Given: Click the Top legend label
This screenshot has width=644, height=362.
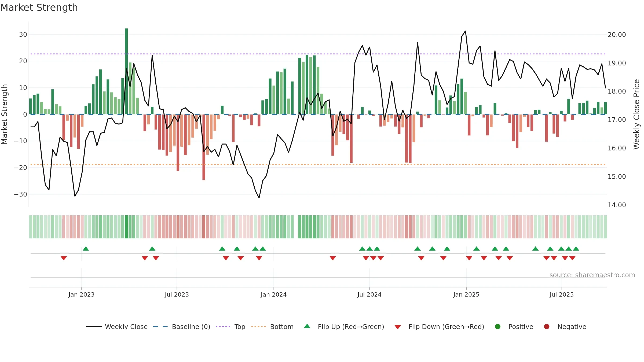Looking at the screenshot, I should (240, 327).
